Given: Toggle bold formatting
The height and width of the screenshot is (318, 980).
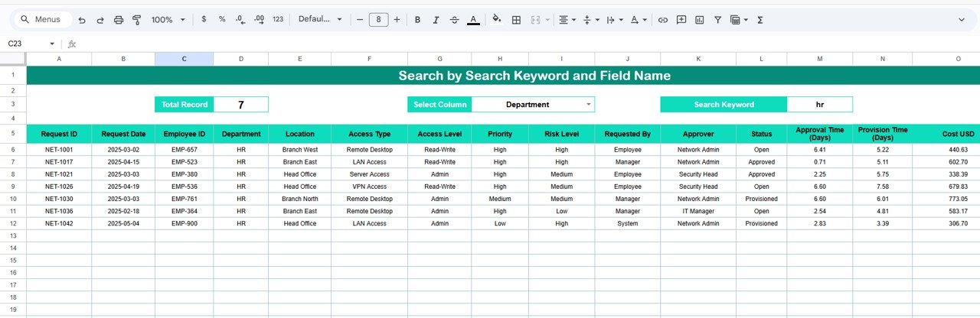Looking at the screenshot, I should point(417,20).
